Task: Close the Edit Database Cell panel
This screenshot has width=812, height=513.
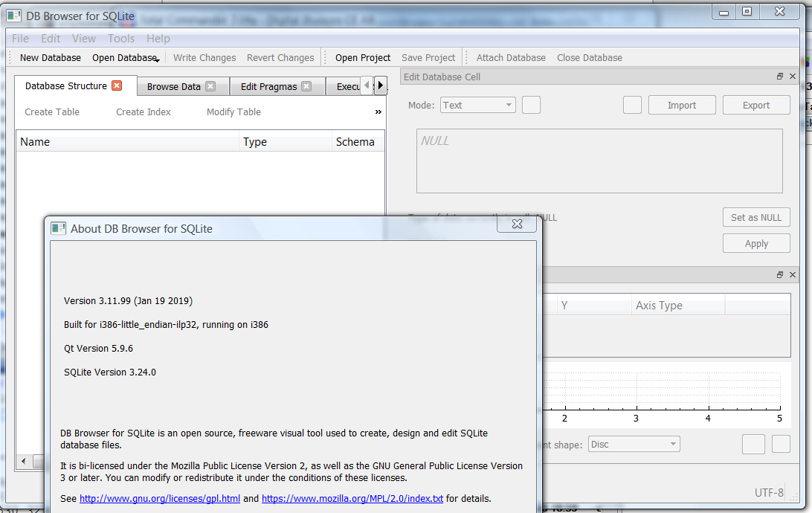Action: click(792, 77)
